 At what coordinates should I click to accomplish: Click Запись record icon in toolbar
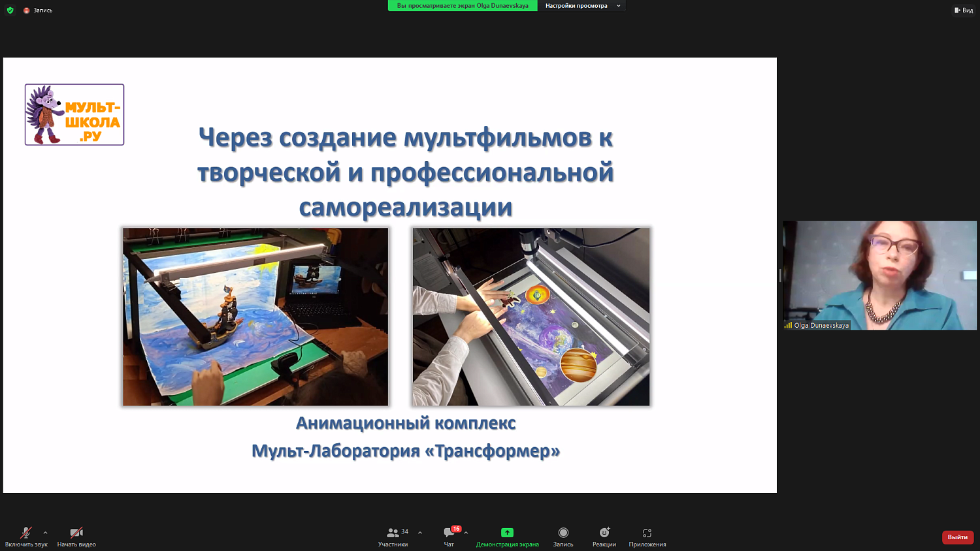pos(563,537)
